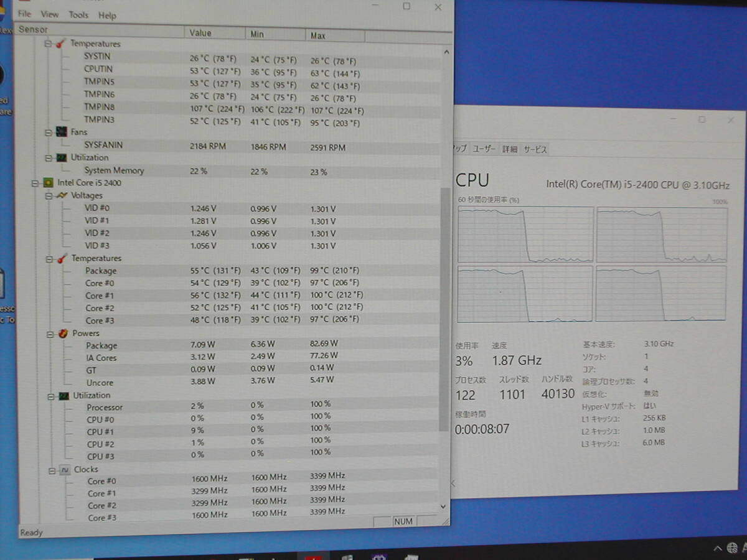
Task: Click the vertical scrollbar thumb in HWMonitor
Action: [x=444, y=309]
